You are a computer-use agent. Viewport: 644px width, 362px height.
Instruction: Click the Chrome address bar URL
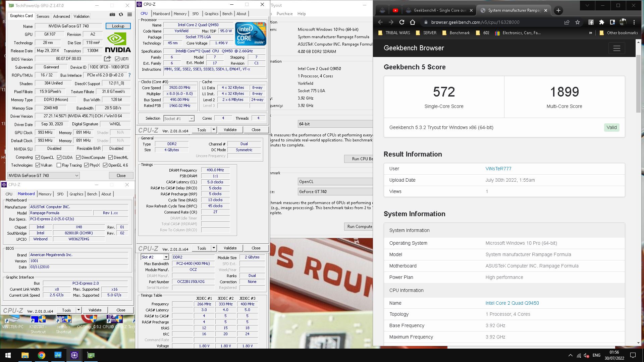click(475, 22)
